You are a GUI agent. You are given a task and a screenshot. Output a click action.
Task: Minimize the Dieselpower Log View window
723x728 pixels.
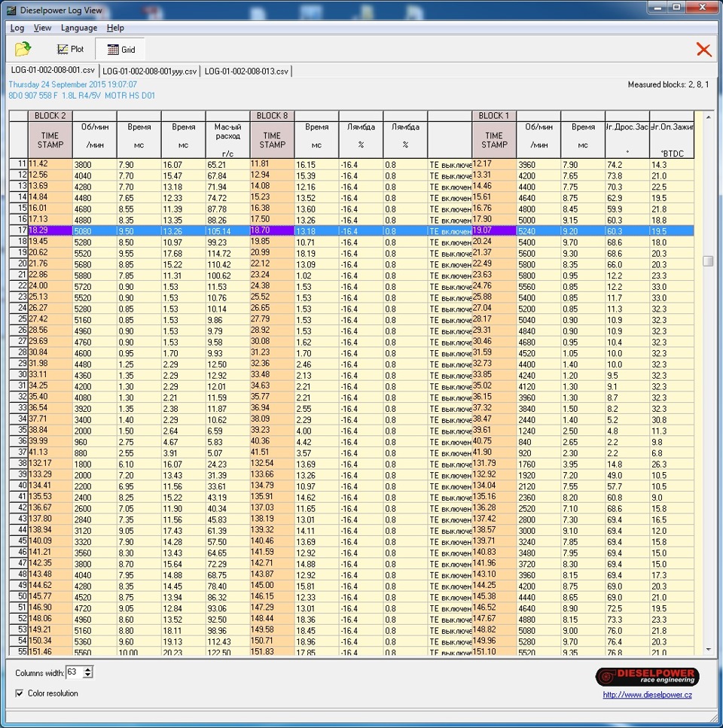pos(657,8)
